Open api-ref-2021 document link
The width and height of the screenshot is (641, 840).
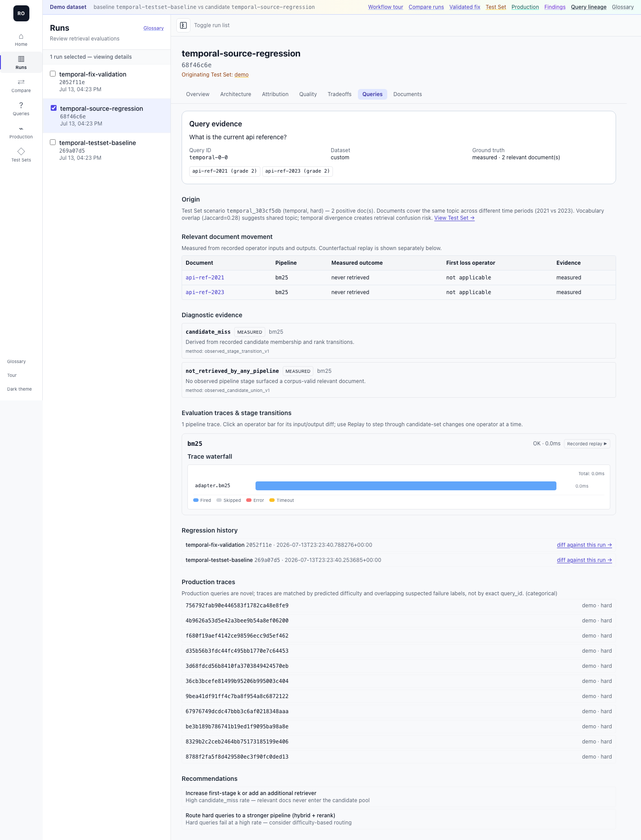[205, 278]
